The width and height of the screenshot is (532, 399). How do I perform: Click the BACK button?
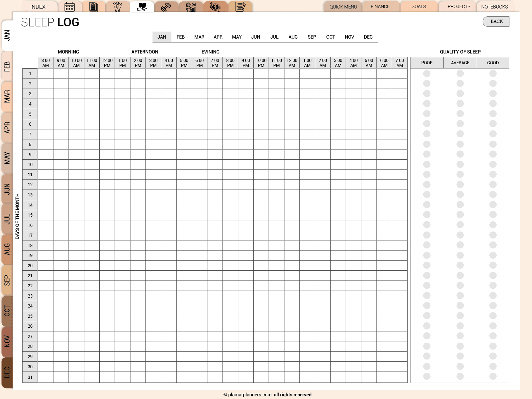[496, 21]
